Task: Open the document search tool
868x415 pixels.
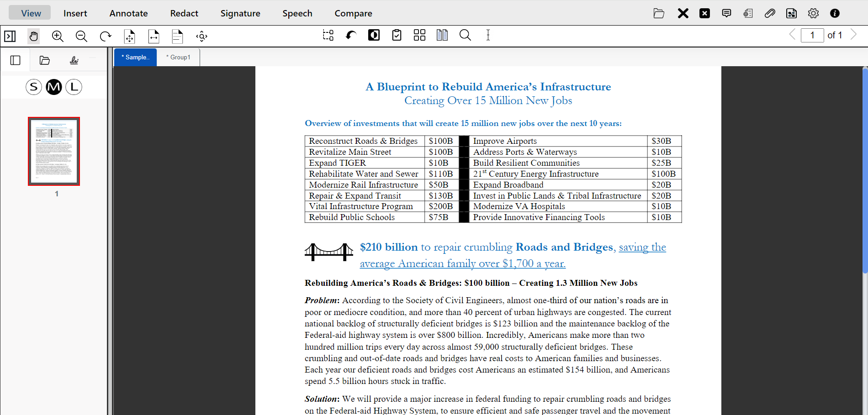Action: [x=465, y=35]
